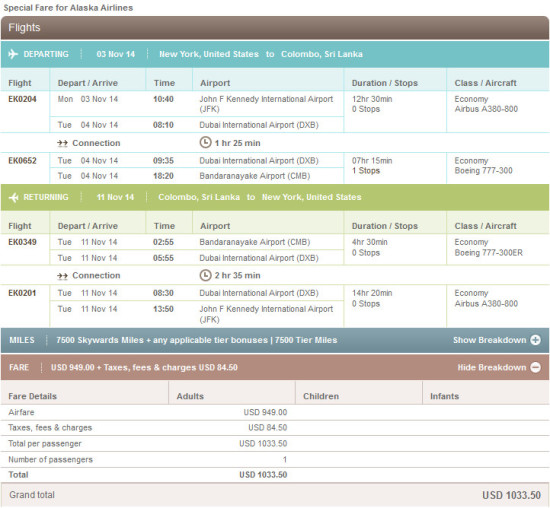550x508 pixels.
Task: Click Boeing 777-300 aircraft text for EK0652
Action: click(x=483, y=171)
